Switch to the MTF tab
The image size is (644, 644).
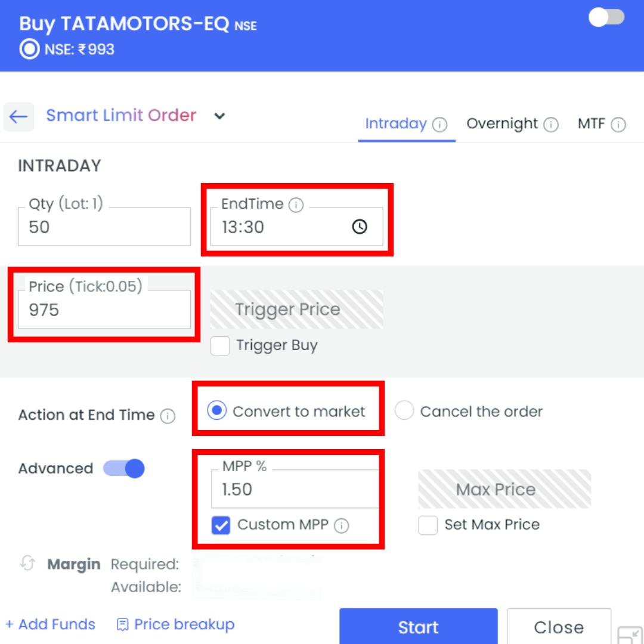(591, 124)
